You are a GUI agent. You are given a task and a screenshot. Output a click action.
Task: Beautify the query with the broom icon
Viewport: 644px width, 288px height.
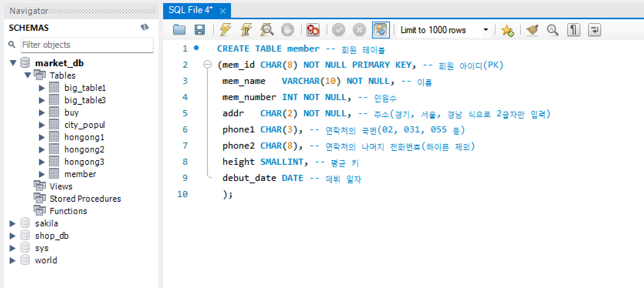[532, 30]
